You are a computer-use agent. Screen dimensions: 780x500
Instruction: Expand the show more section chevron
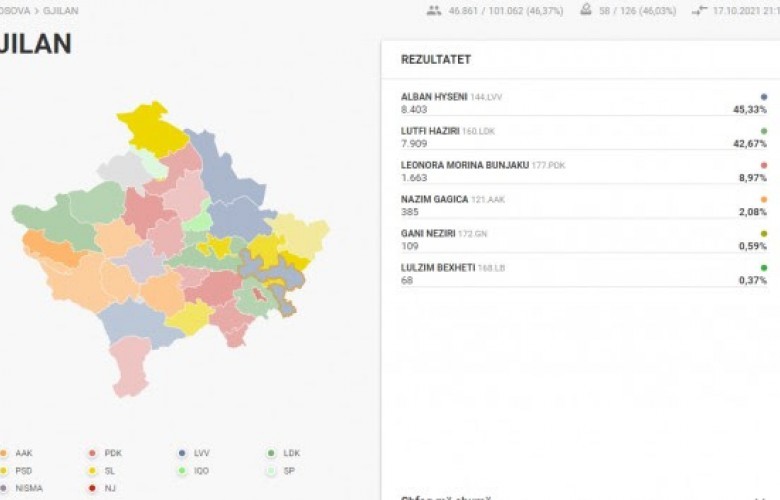(x=760, y=496)
